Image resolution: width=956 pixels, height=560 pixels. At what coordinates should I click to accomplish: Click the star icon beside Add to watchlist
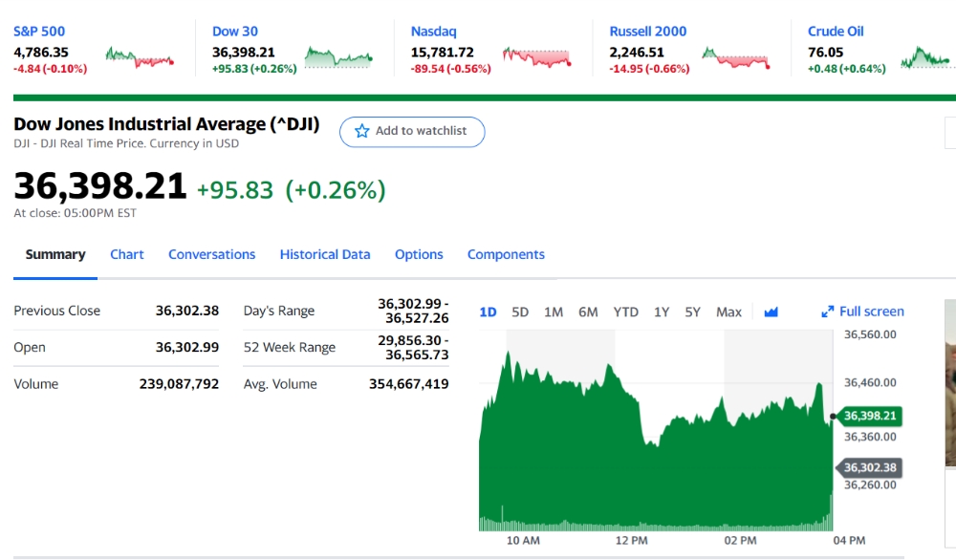(x=362, y=131)
